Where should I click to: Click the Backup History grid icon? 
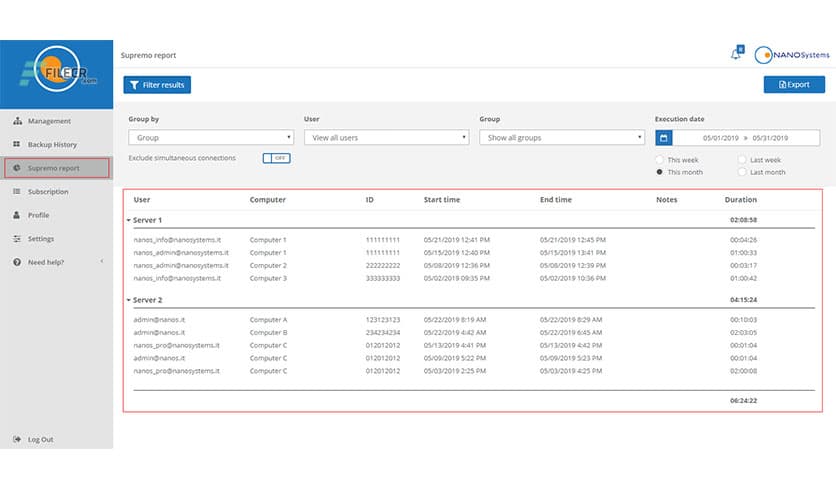(x=17, y=144)
